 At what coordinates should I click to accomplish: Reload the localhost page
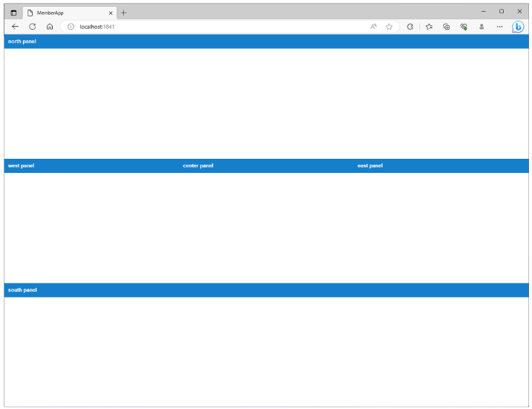[32, 27]
